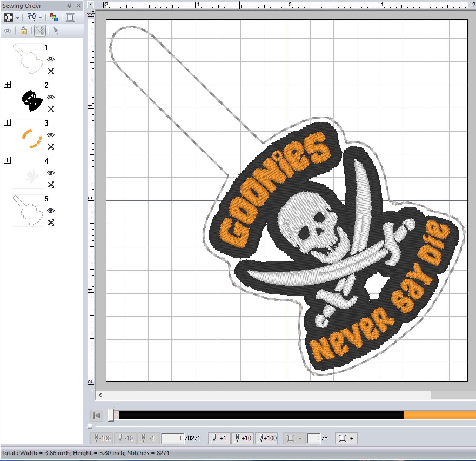Hide sewing object 5 using its eye icon

point(51,211)
